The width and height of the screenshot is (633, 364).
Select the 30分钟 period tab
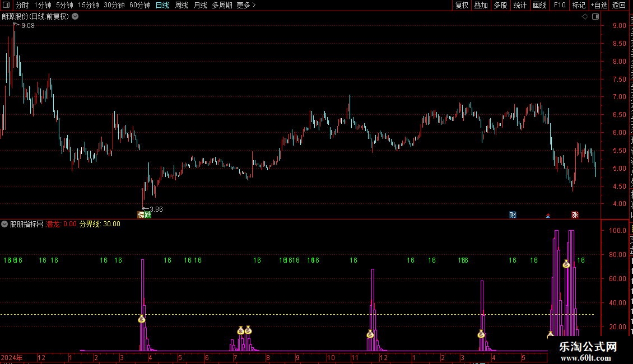tap(114, 5)
